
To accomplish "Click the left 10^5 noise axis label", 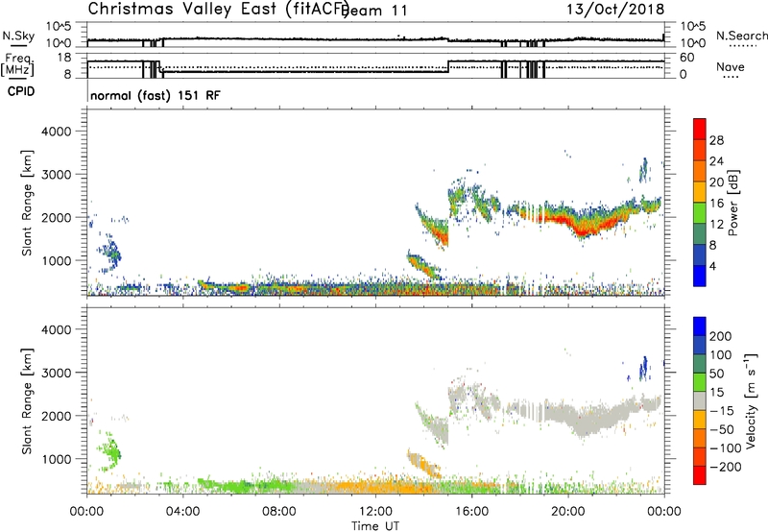I will tap(59, 27).
